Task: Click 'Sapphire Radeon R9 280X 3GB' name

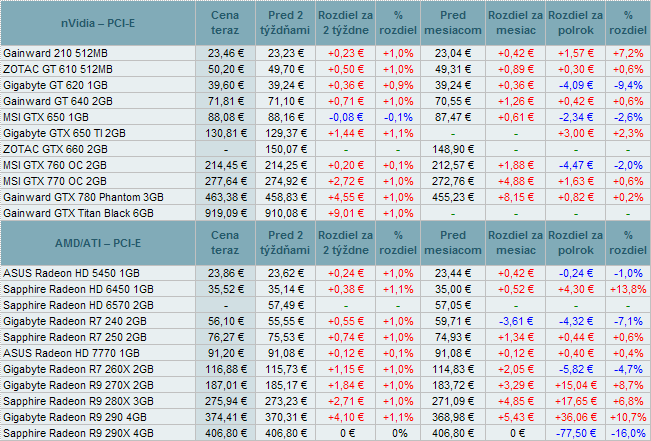Action: click(x=78, y=401)
